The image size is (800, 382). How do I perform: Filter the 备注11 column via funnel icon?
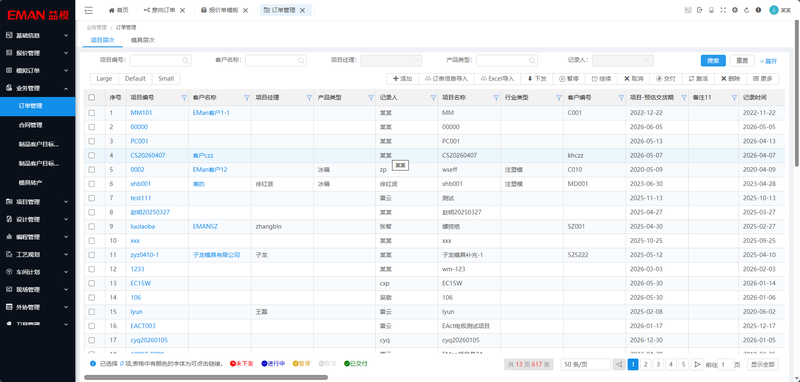tap(734, 97)
